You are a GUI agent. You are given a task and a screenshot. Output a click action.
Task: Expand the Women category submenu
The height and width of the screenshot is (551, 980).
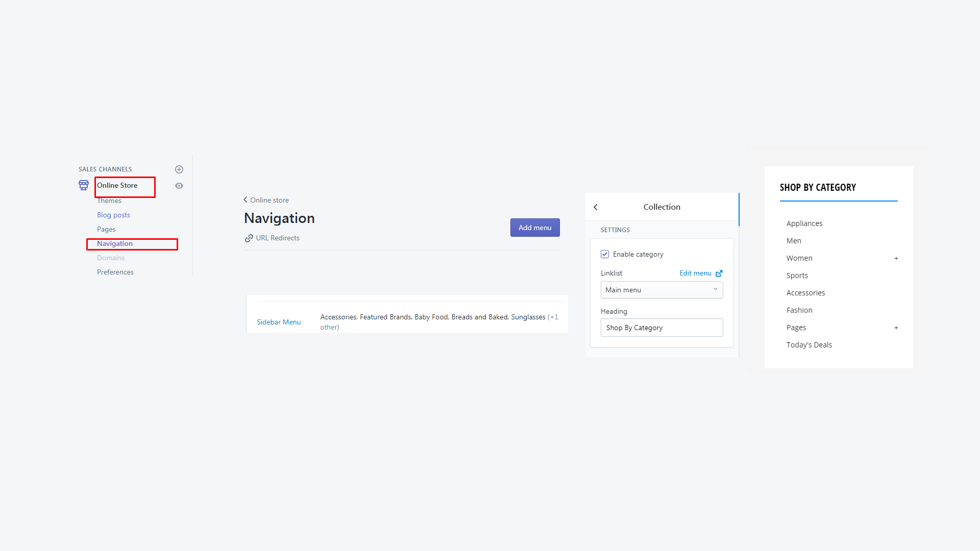(896, 259)
